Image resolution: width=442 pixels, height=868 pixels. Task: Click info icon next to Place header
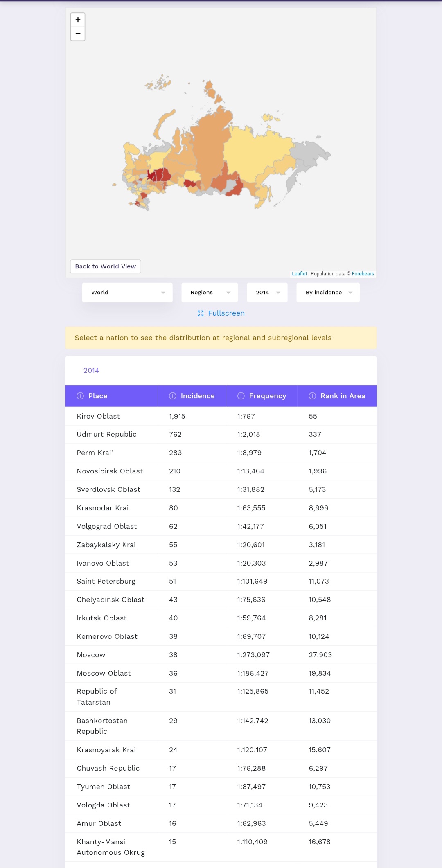80,396
